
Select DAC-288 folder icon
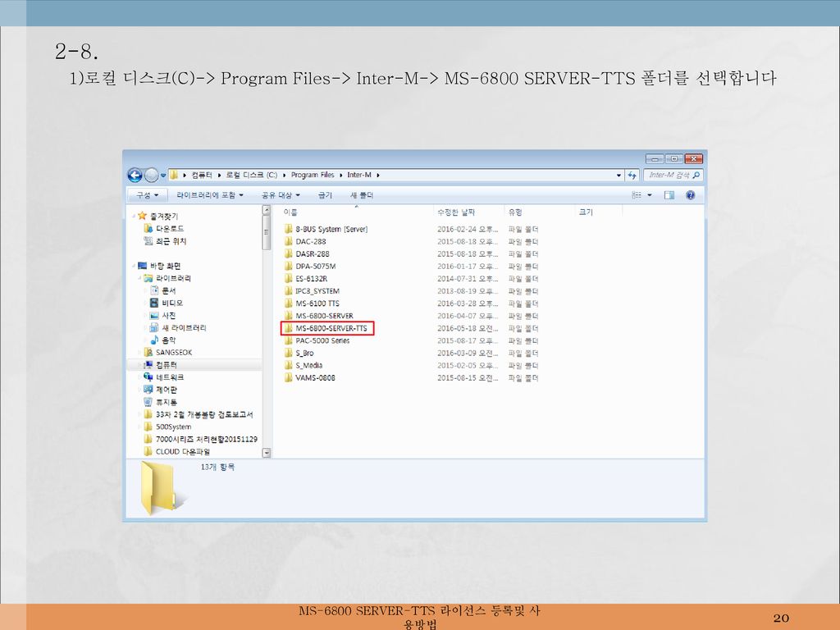[288, 241]
